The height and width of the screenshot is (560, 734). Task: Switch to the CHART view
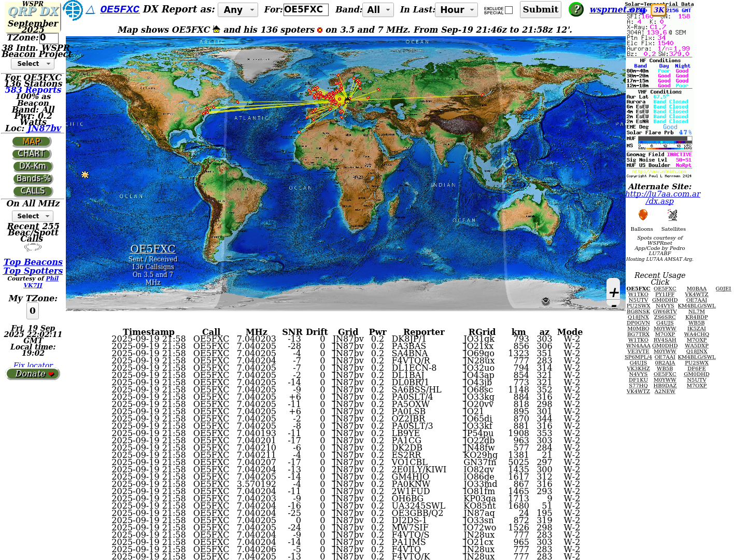click(32, 154)
